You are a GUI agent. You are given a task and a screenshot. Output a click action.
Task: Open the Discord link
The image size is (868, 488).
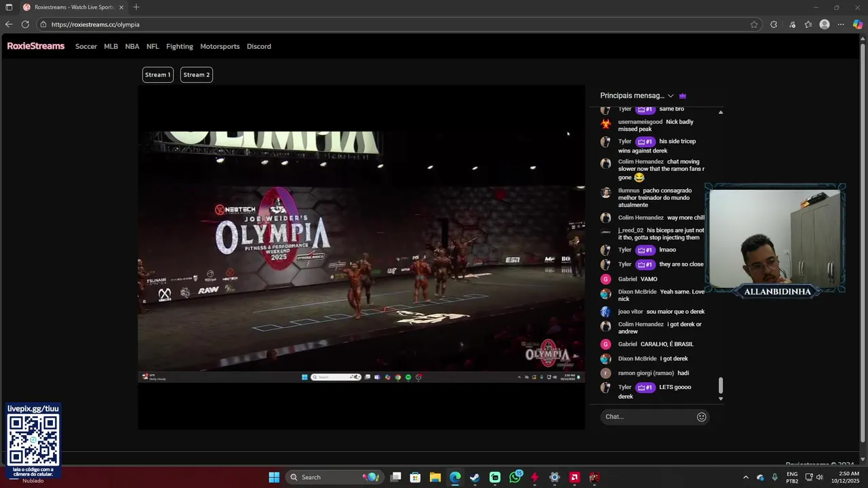pyautogui.click(x=259, y=47)
